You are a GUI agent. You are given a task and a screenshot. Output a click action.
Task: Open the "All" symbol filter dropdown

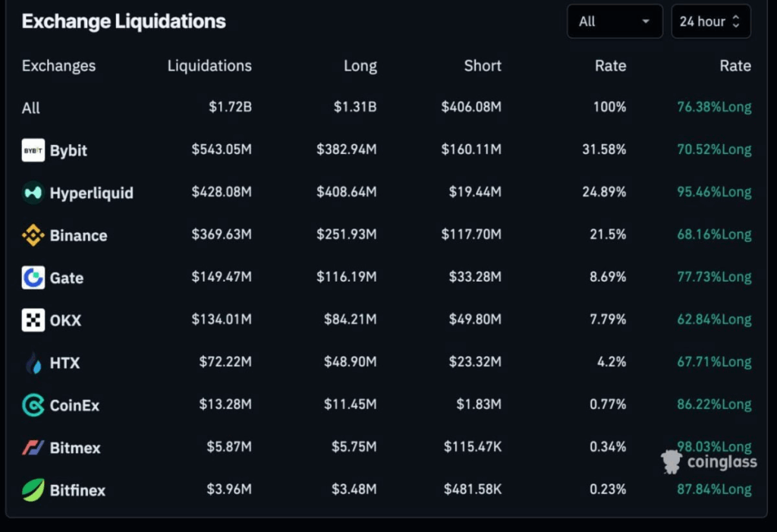(x=615, y=21)
